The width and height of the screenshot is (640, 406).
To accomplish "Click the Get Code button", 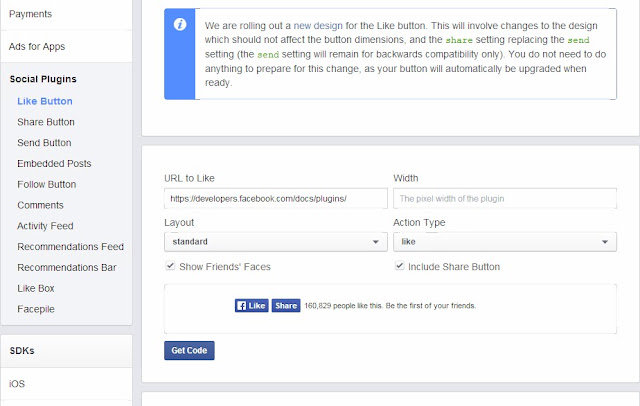I will 189,351.
